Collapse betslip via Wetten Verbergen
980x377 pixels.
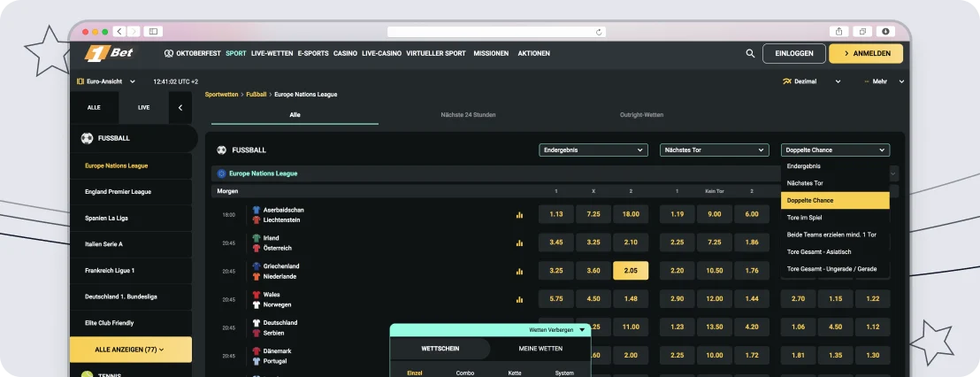[557, 329]
